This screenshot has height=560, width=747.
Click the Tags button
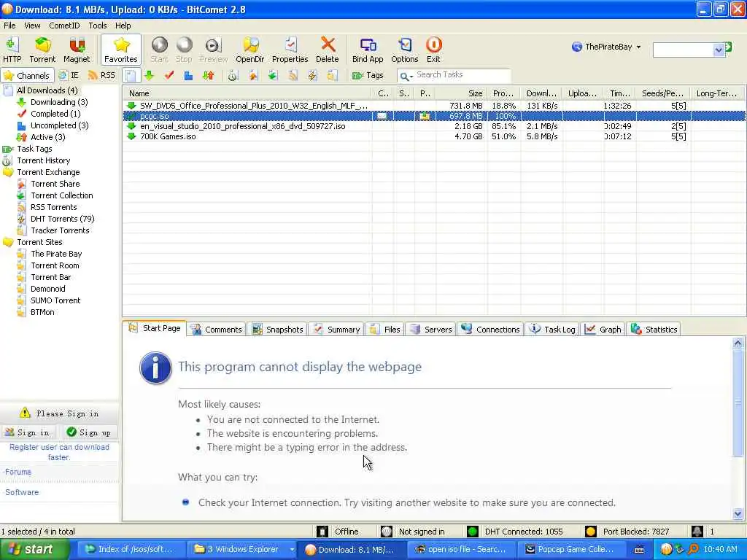pyautogui.click(x=368, y=75)
